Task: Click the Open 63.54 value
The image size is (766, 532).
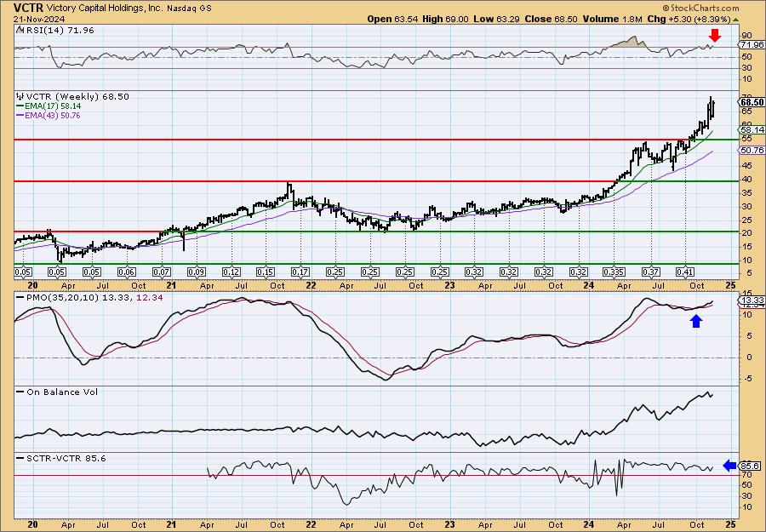Action: [393, 19]
